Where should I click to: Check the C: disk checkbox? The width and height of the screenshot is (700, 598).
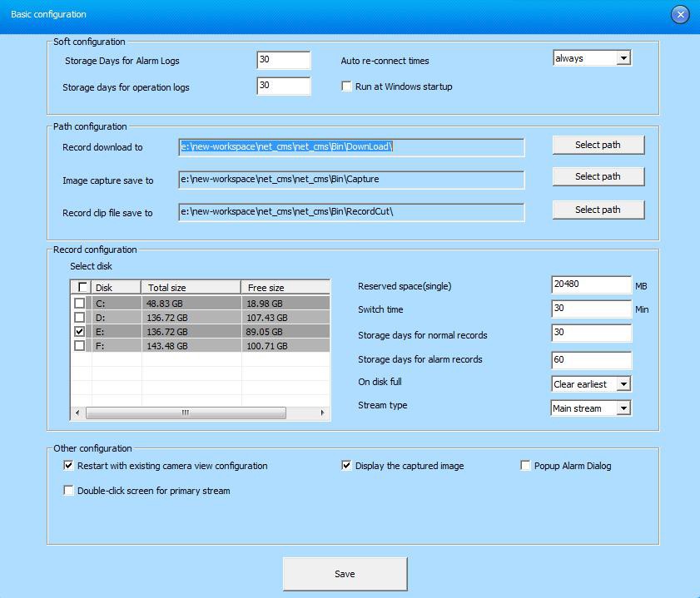coord(80,304)
